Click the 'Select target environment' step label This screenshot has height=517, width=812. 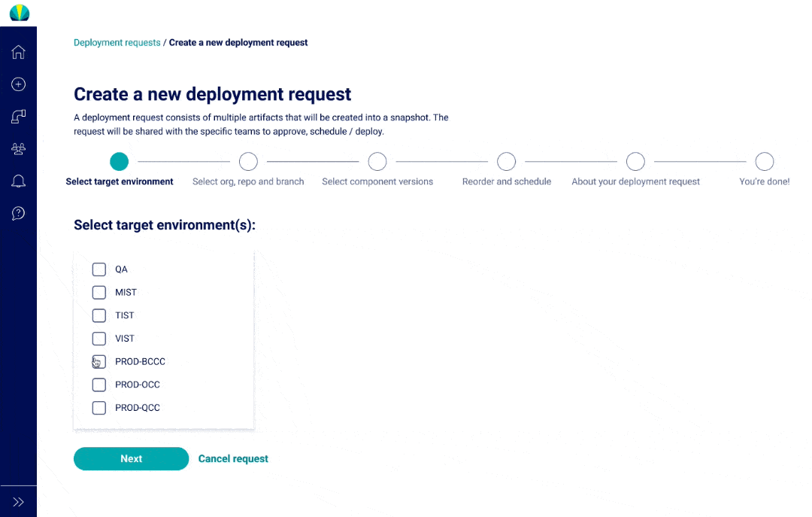coord(119,181)
